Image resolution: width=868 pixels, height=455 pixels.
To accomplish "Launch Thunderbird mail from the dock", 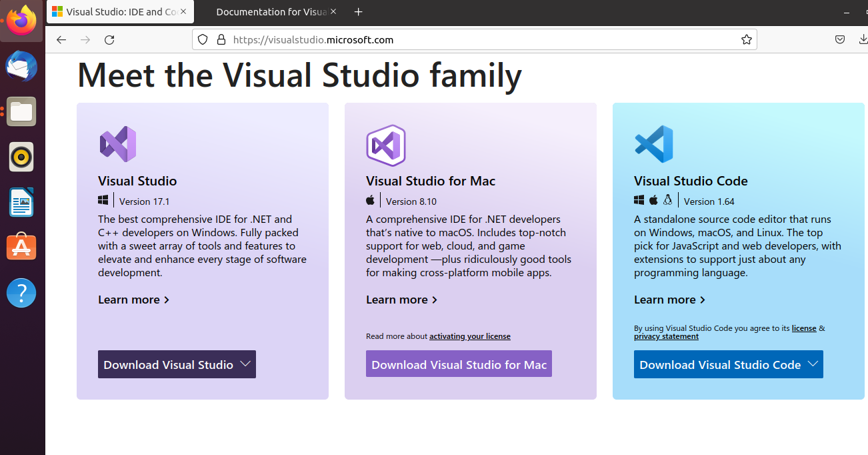I will (x=21, y=67).
